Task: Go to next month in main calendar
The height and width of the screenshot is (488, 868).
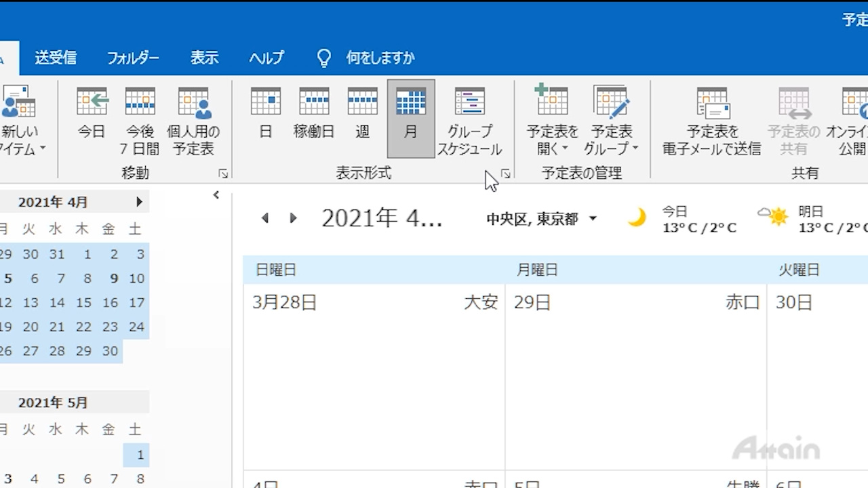Action: point(293,218)
